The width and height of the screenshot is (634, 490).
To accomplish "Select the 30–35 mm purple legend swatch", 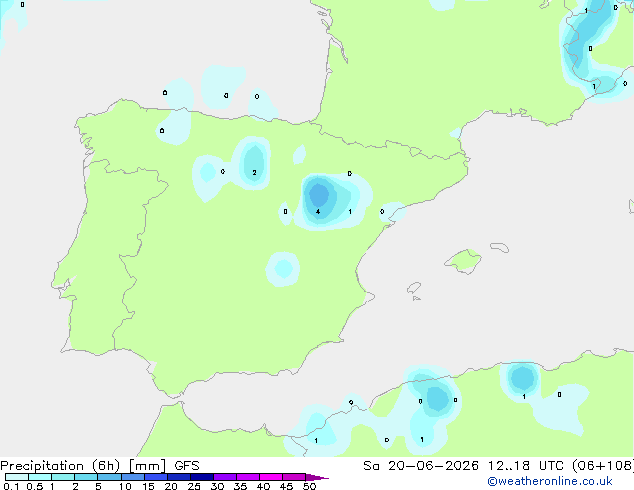I will (225, 477).
